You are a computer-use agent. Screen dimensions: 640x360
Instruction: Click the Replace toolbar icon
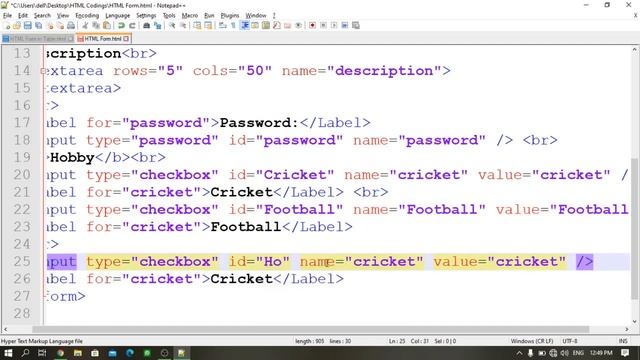157,25
